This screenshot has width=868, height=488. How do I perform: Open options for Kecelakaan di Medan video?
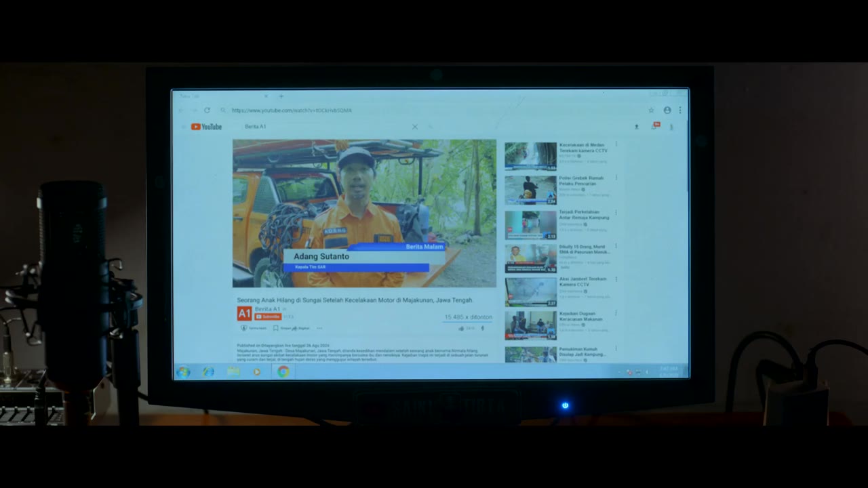point(616,144)
